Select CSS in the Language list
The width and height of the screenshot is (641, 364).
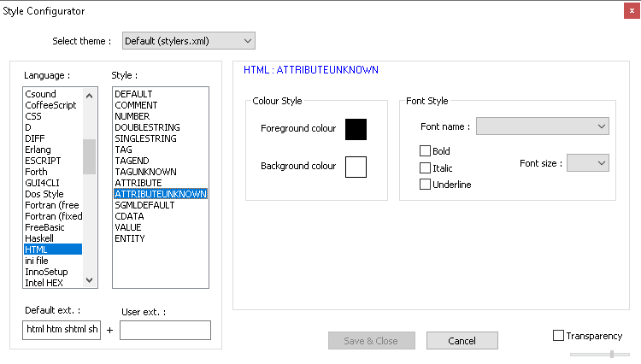(x=33, y=116)
